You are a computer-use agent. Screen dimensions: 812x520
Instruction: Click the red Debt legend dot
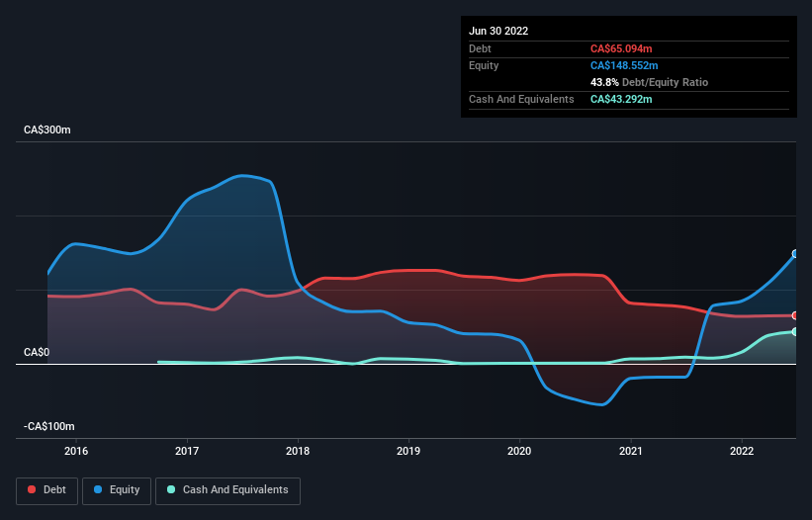point(32,489)
